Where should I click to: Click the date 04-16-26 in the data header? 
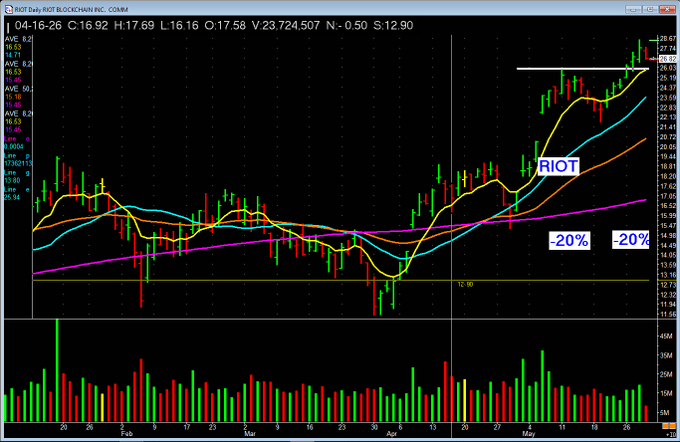point(38,26)
